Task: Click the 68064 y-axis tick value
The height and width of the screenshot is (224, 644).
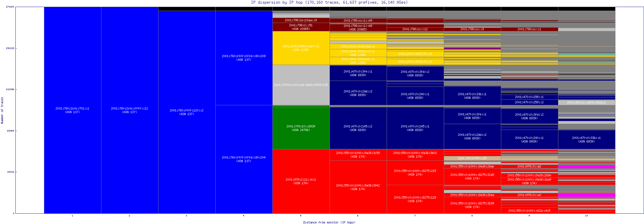Action: click(x=11, y=131)
